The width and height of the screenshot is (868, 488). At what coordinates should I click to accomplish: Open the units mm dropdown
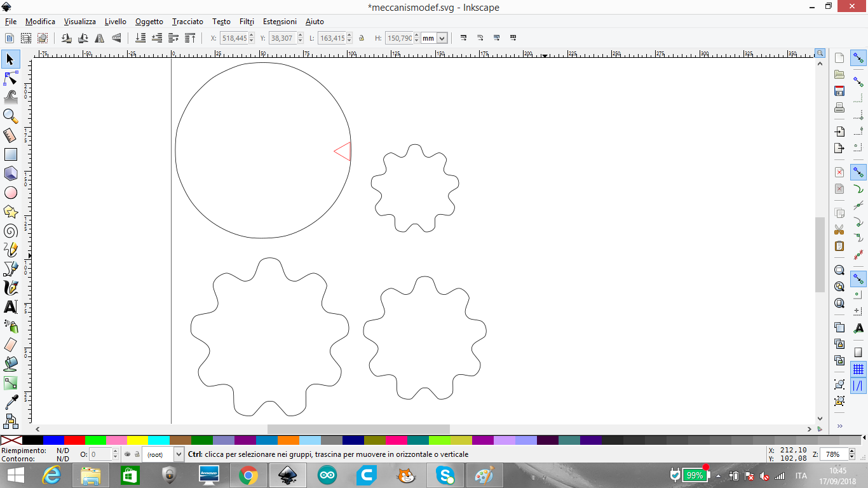(442, 38)
